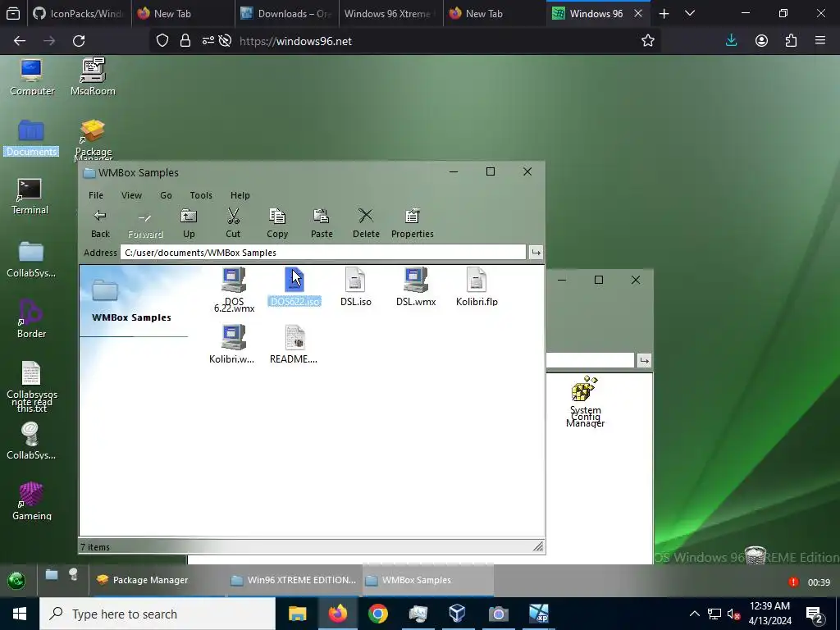Image resolution: width=840 pixels, height=630 pixels.
Task: Click the quick launch folder icon
Action: tap(52, 574)
